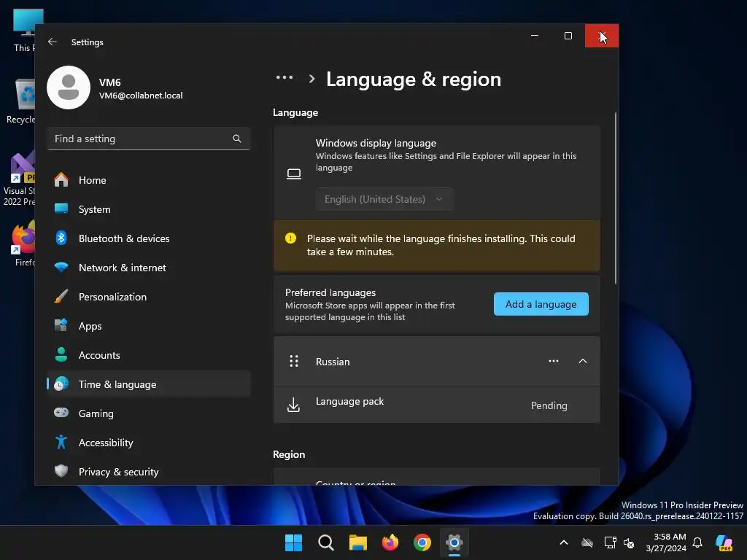747x560 pixels.
Task: Click the Network wifi icon
Action: tap(61, 267)
